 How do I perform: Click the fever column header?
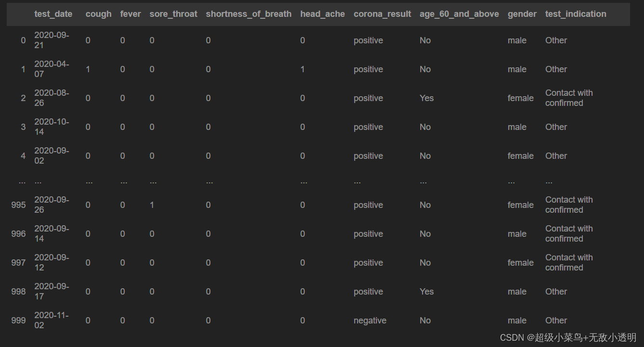130,14
